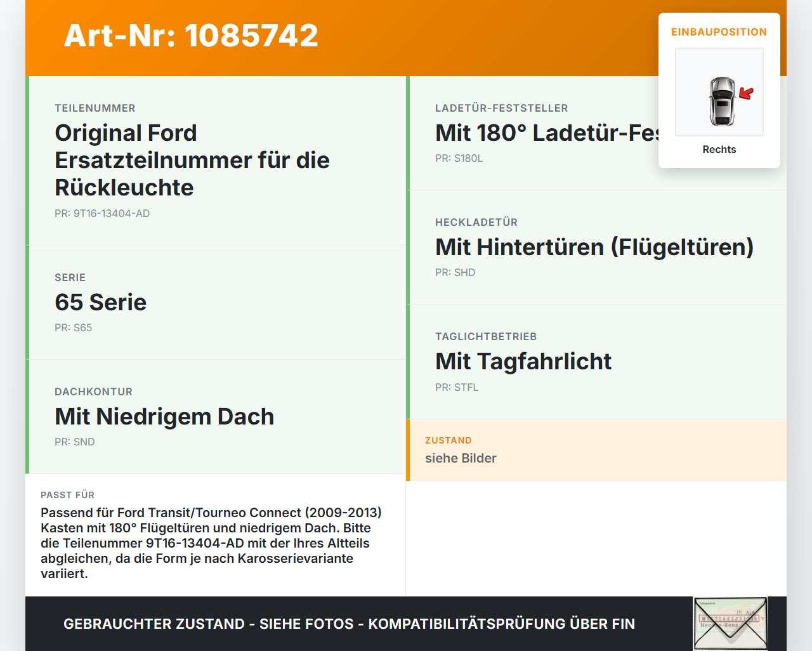
Task: Click the PR: SHD code
Action: click(455, 273)
